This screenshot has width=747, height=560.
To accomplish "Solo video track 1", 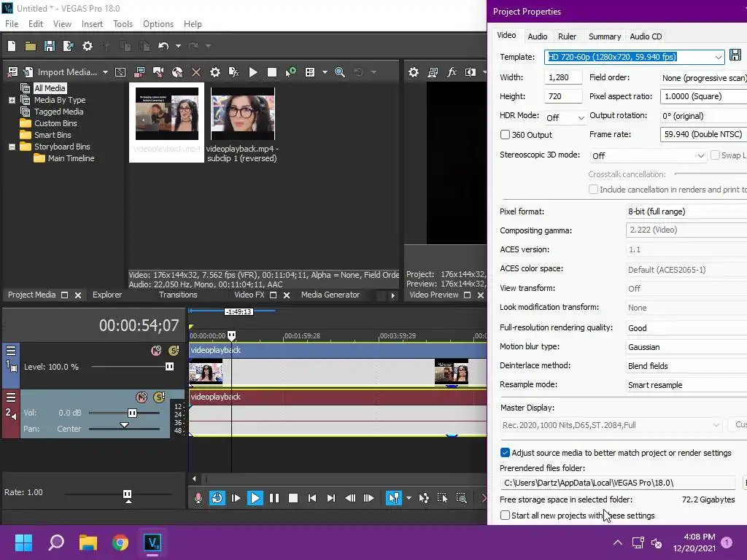I will [174, 351].
